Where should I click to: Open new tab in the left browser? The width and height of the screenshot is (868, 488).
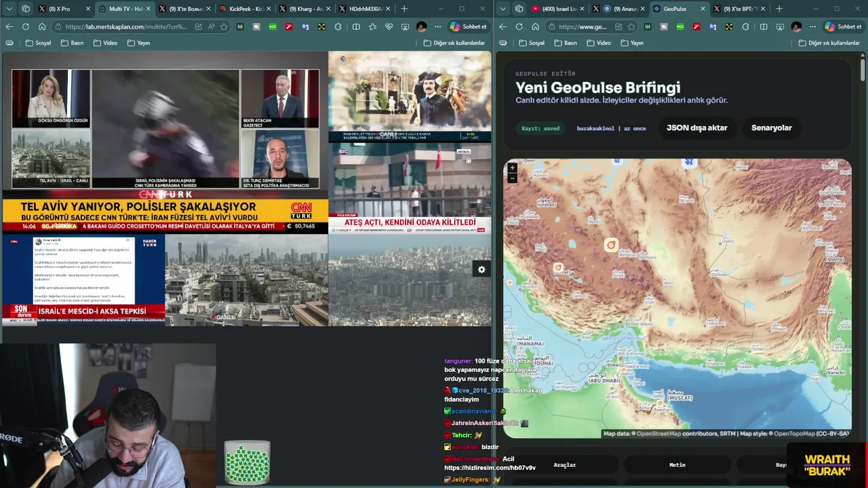(405, 9)
